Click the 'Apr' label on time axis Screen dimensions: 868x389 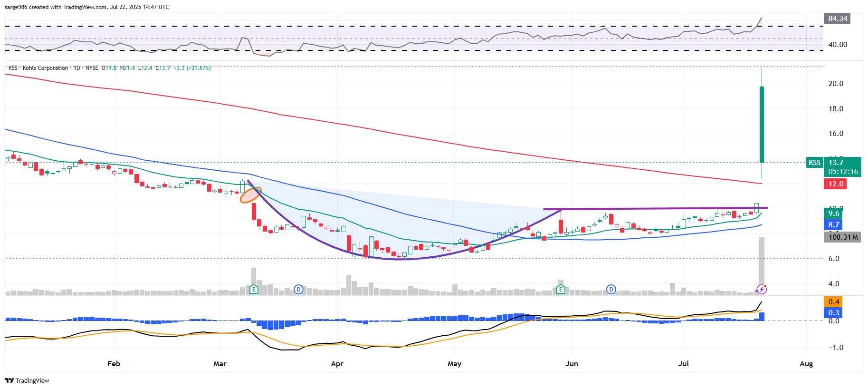(337, 364)
